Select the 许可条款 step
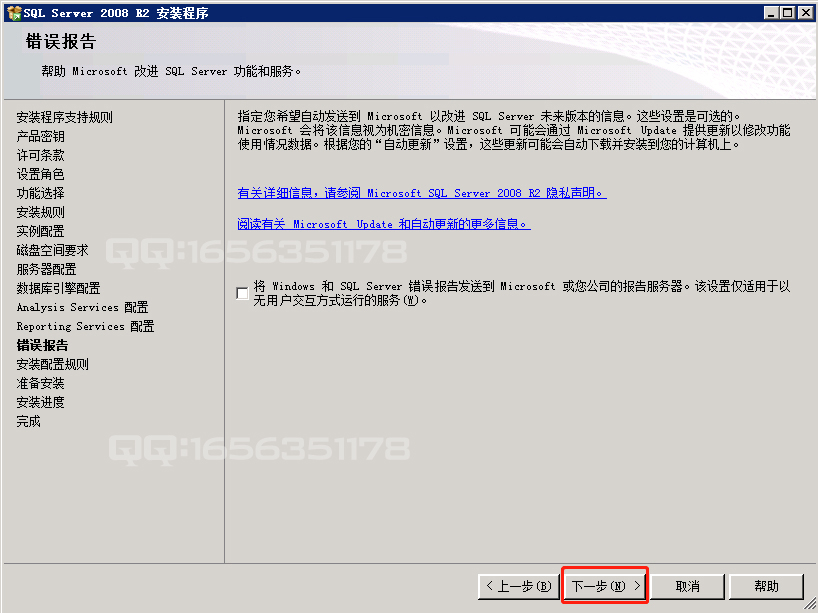Screen dimensions: 818x613 pyautogui.click(x=41, y=155)
